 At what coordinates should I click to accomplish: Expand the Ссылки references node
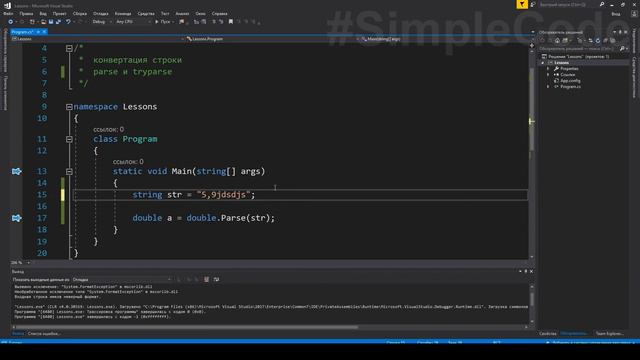[548, 75]
